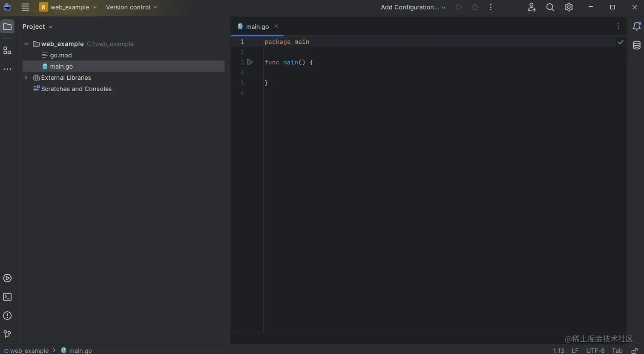Open the Services tool window
644x354 pixels.
[7, 278]
